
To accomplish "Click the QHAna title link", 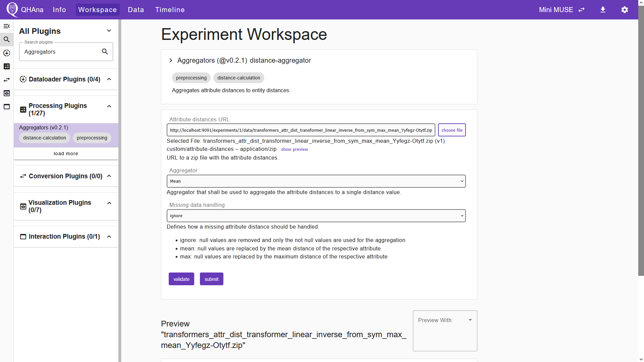I will [32, 10].
